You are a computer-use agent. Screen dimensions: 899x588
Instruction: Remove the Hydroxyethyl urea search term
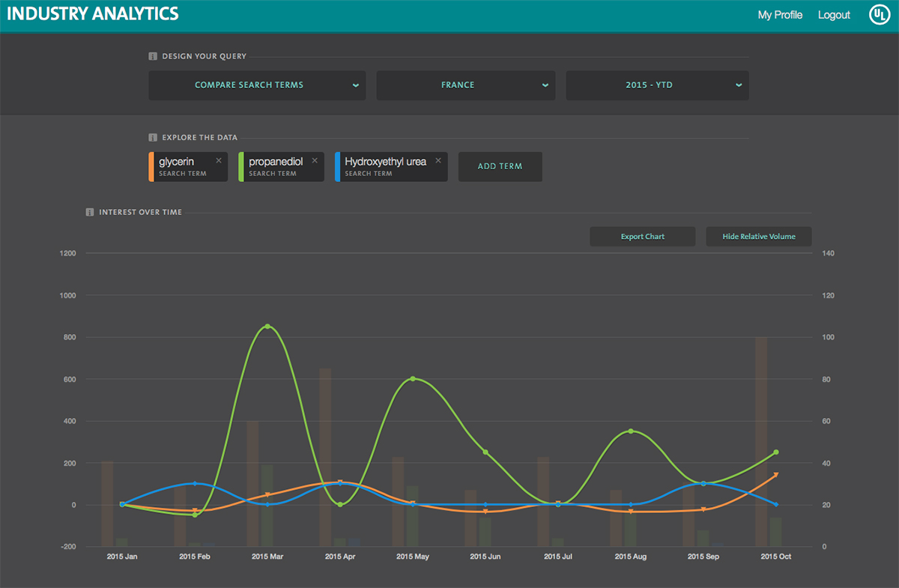[x=438, y=160]
